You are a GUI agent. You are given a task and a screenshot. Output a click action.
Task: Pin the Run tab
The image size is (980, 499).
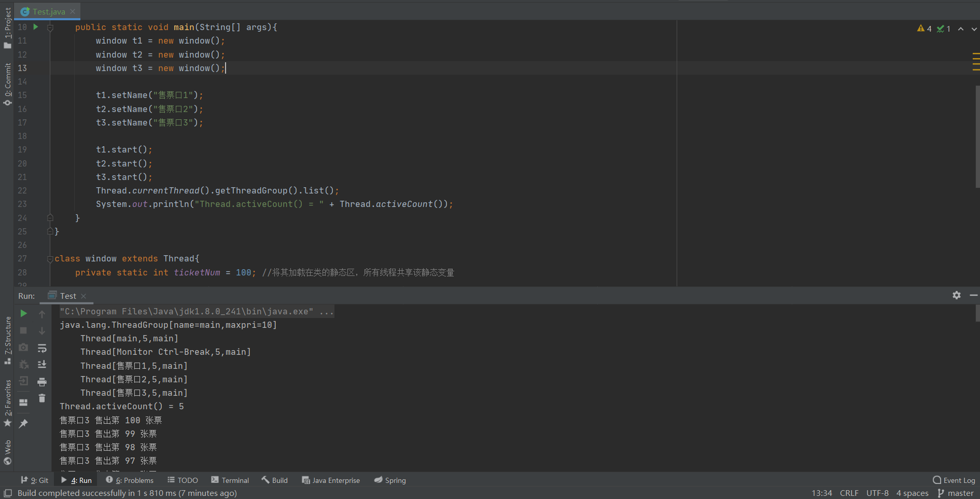click(23, 424)
